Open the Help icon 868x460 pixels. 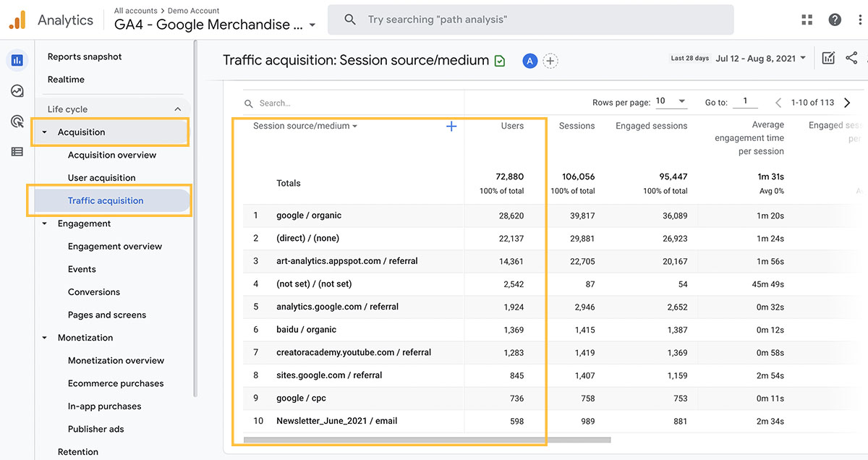click(x=835, y=20)
